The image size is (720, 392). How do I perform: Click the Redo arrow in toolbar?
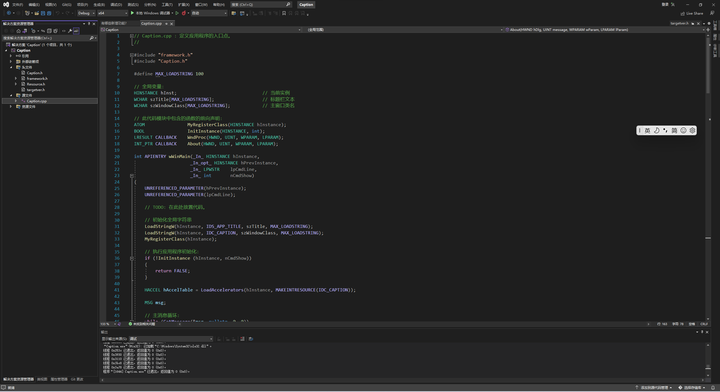[x=68, y=13]
